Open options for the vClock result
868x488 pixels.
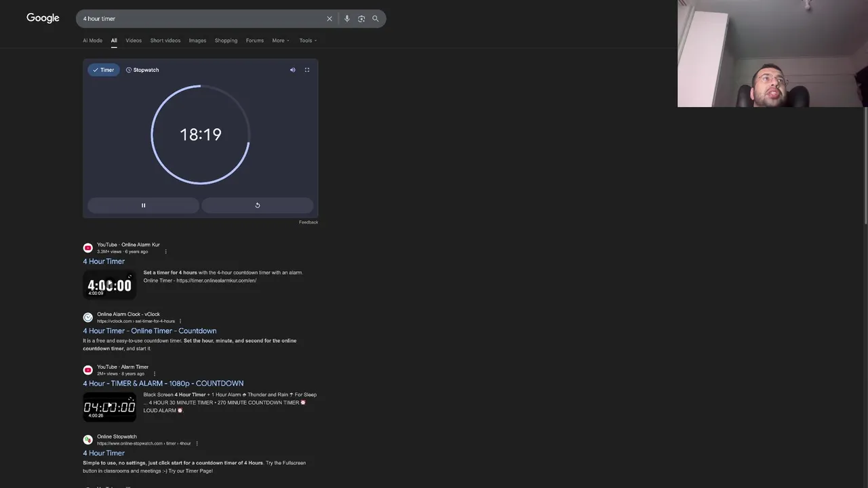coord(180,321)
